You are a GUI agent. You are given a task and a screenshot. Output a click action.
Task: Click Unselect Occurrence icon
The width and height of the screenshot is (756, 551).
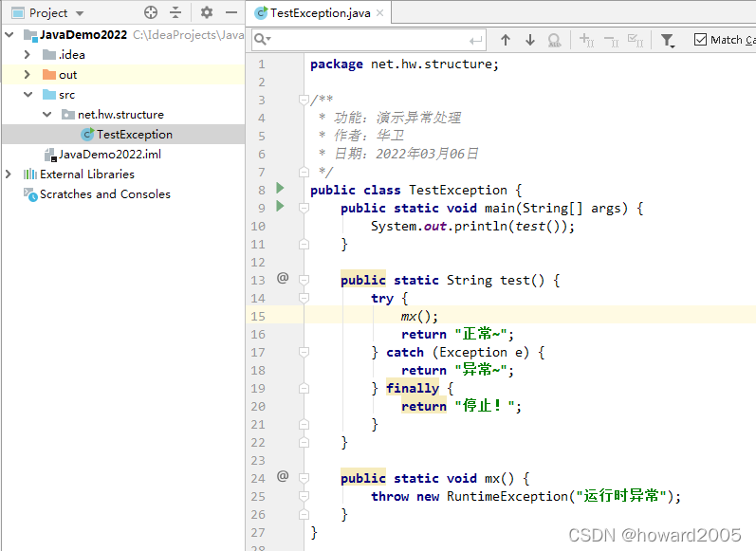pos(612,40)
